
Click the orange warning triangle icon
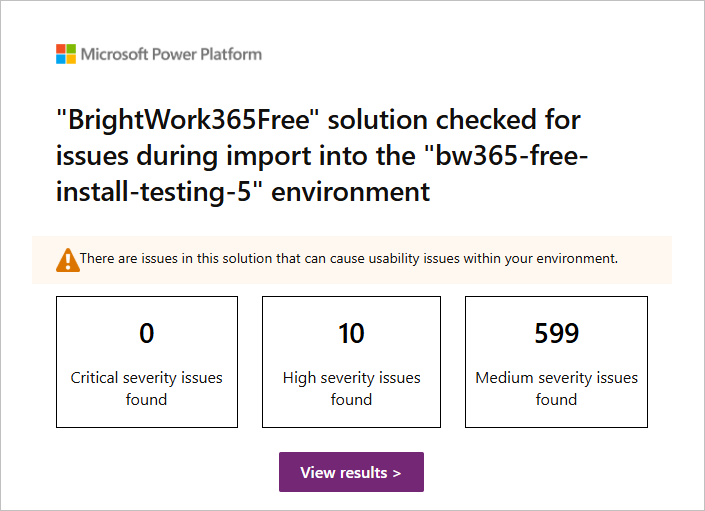pos(67,260)
